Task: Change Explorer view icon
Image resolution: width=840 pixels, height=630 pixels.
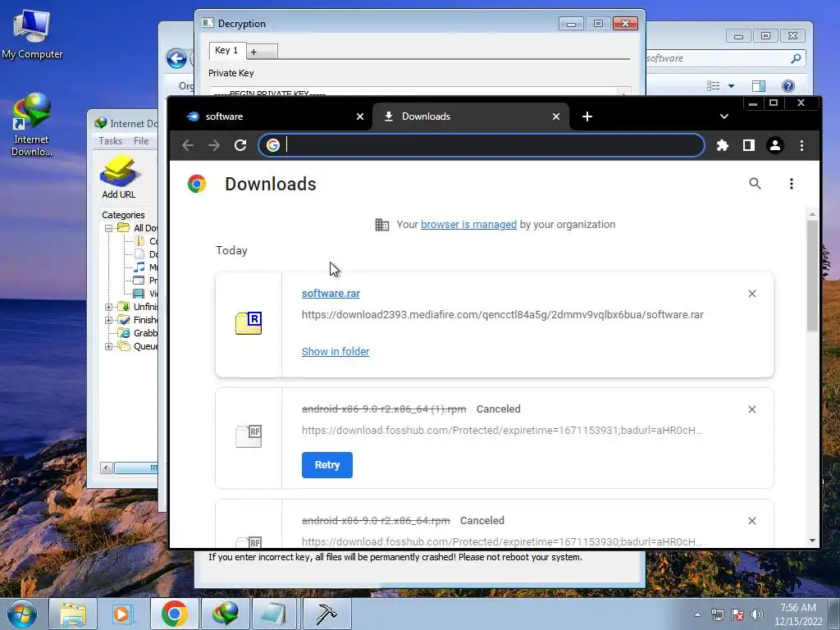Action: click(713, 86)
